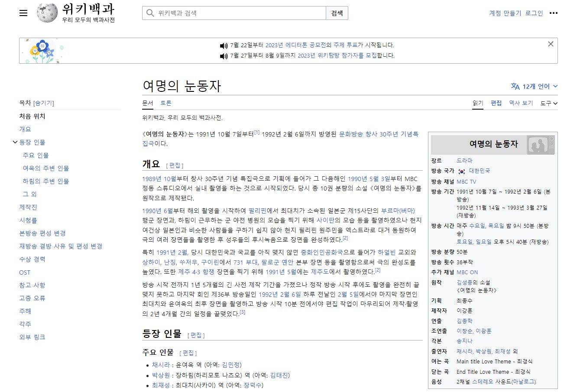The height and width of the screenshot is (392, 577).
Task: Click the Wikipedia globe logo
Action: pyautogui.click(x=47, y=13)
